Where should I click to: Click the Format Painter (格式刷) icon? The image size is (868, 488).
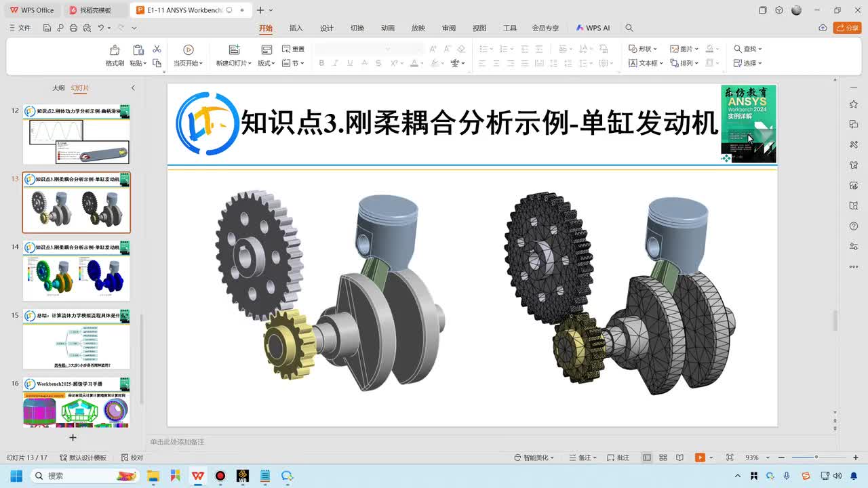click(115, 50)
